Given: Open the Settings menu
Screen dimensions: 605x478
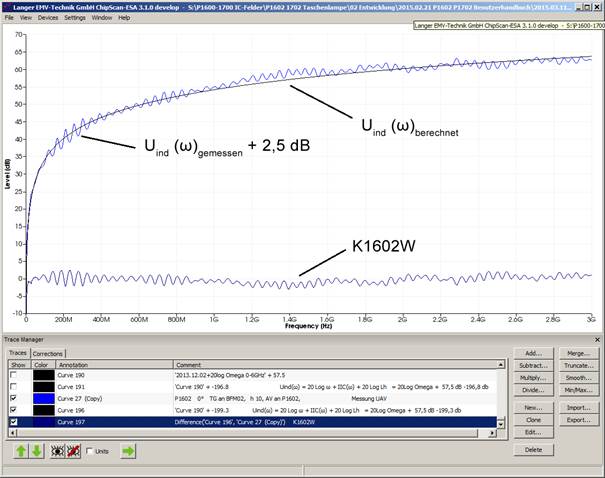Looking at the screenshot, I should [x=75, y=18].
